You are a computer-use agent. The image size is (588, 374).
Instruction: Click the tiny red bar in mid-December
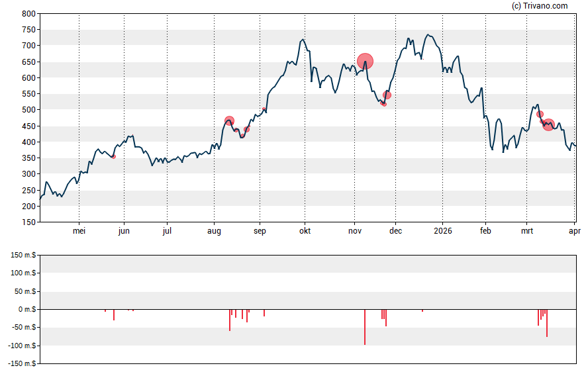422,310
